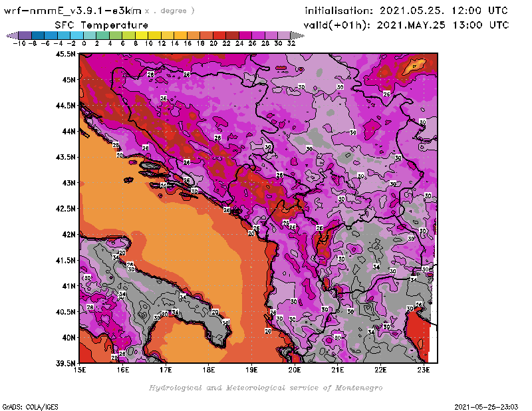The image size is (532, 411).
Task: Click the Hydrological and Meteorological service caption
Action: tap(265, 387)
